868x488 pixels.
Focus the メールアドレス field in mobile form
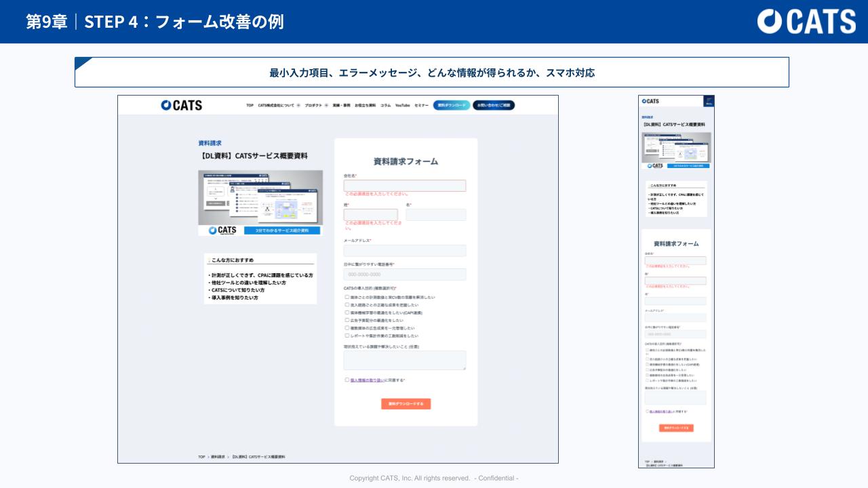(675, 317)
